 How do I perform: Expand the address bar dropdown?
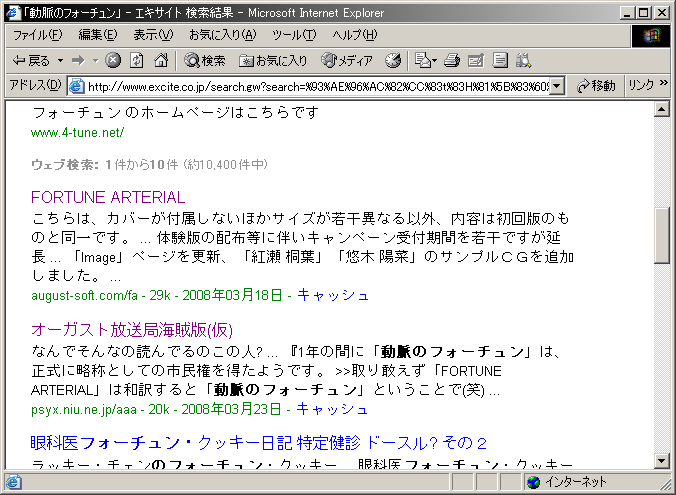click(x=557, y=86)
